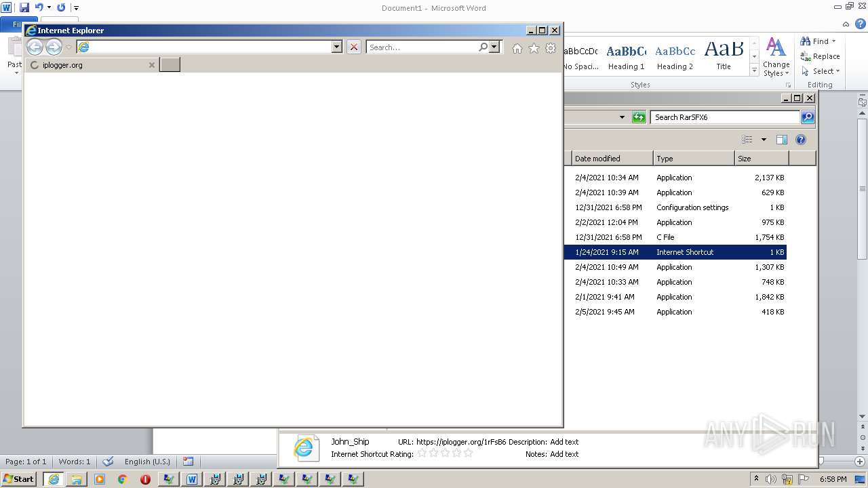This screenshot has width=868, height=488.
Task: Open the Internet Explorer Tools gear
Action: [x=551, y=48]
